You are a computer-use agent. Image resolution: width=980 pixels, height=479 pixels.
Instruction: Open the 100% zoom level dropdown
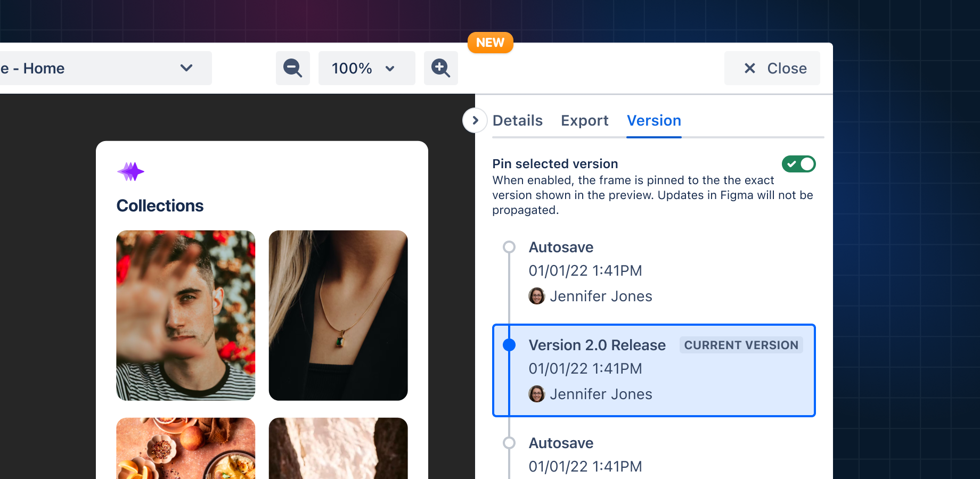click(x=366, y=68)
